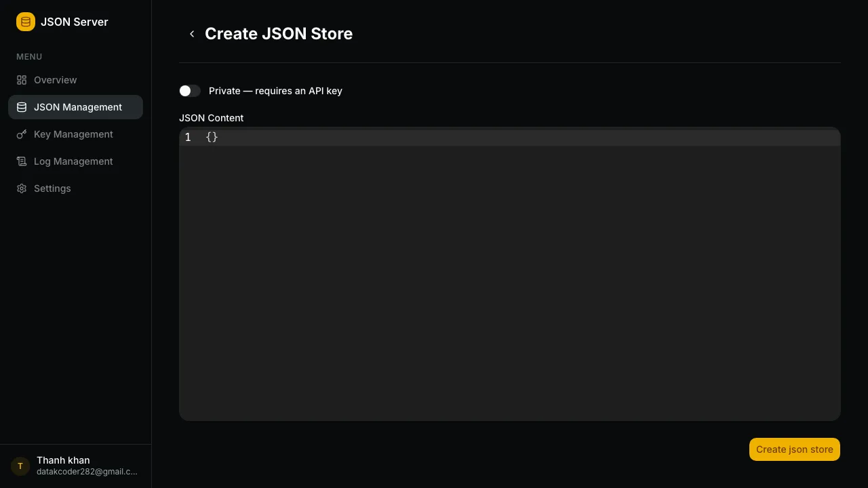The width and height of the screenshot is (868, 488).
Task: Click the Overview grid icon
Action: [22, 80]
